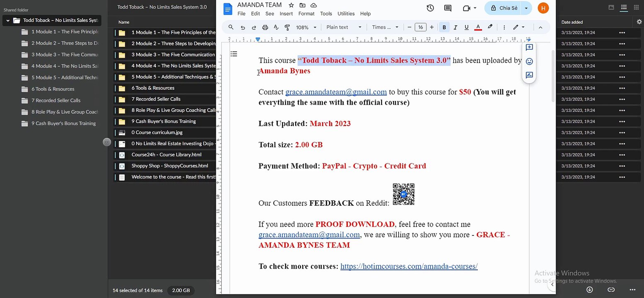Open the first grace.amandateam@gmail.com email link
The width and height of the screenshot is (644, 298).
click(x=336, y=92)
